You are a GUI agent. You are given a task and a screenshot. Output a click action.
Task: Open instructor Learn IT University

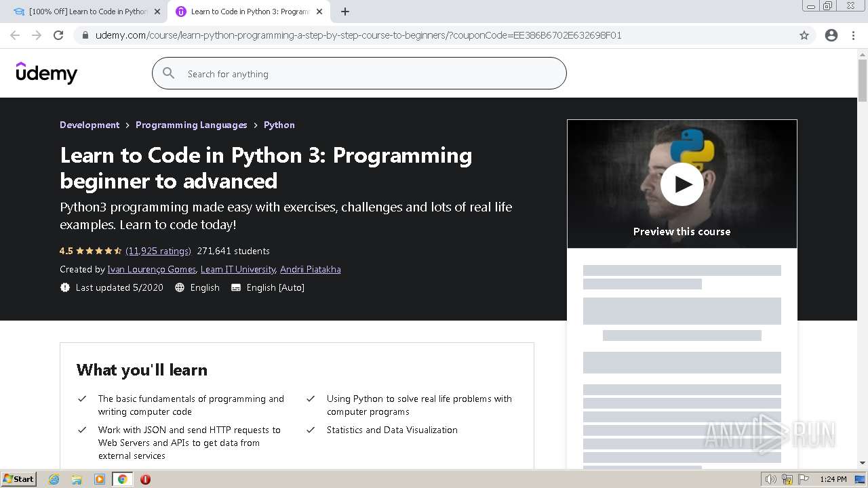(238, 269)
